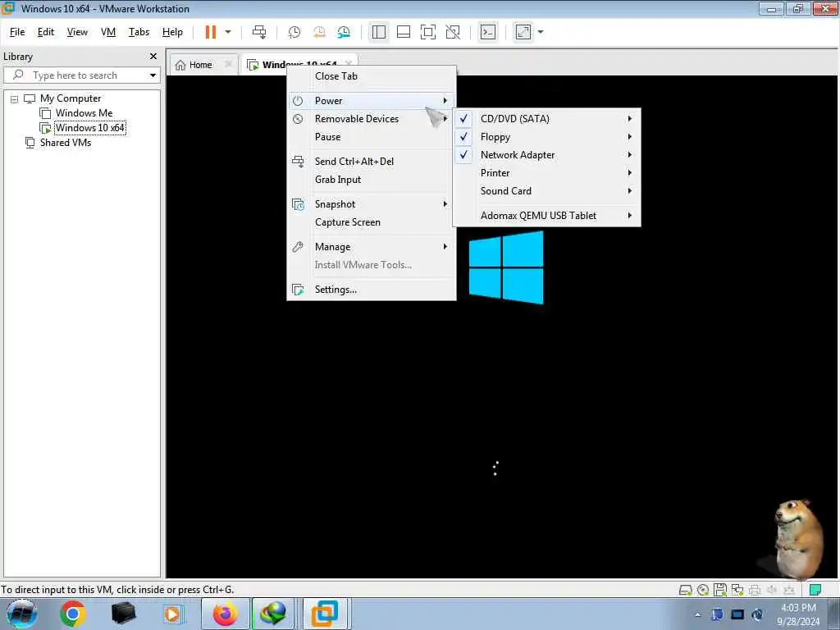Image resolution: width=840 pixels, height=630 pixels.
Task: Expand the Manage submenu
Action: (372, 247)
